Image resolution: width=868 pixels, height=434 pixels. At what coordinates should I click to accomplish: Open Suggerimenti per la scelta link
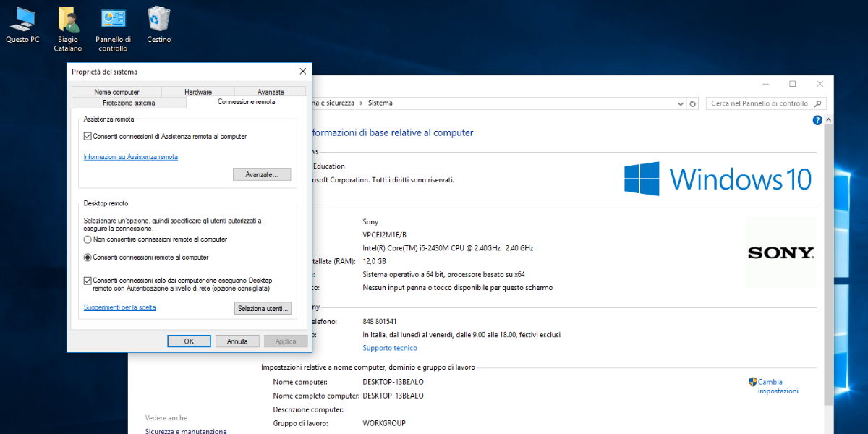[119, 307]
